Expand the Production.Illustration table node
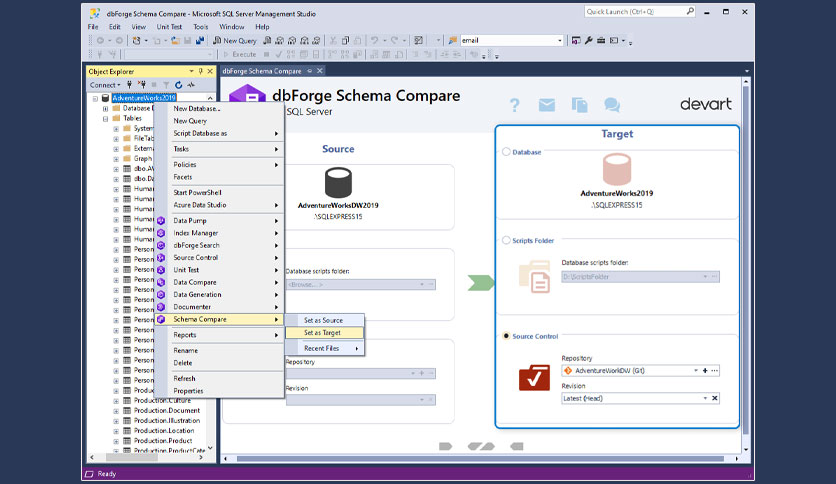This screenshot has height=484, width=836. click(x=116, y=421)
